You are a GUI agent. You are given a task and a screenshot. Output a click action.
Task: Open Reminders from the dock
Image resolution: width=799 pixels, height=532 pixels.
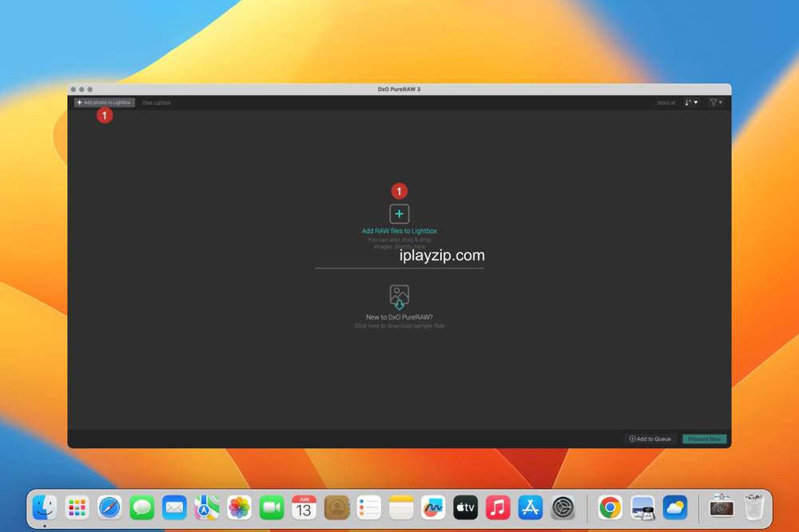point(369,507)
